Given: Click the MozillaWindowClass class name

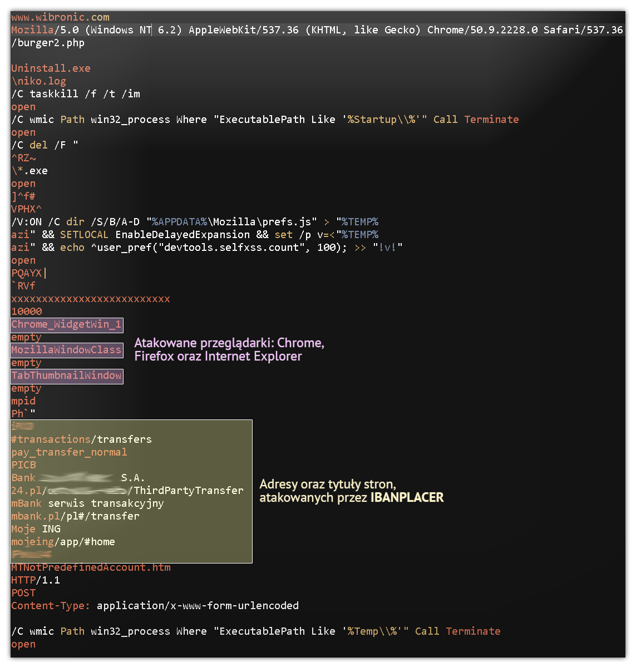Looking at the screenshot, I should (66, 350).
